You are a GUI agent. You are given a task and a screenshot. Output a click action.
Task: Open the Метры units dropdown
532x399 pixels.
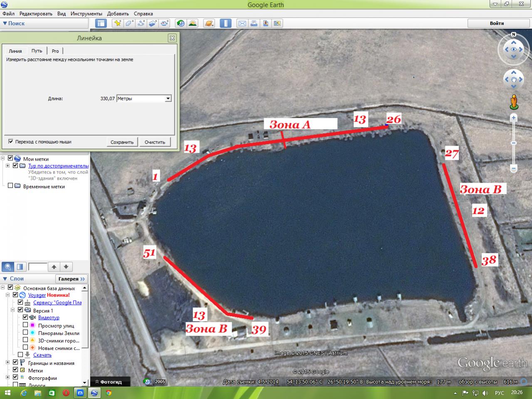point(168,99)
